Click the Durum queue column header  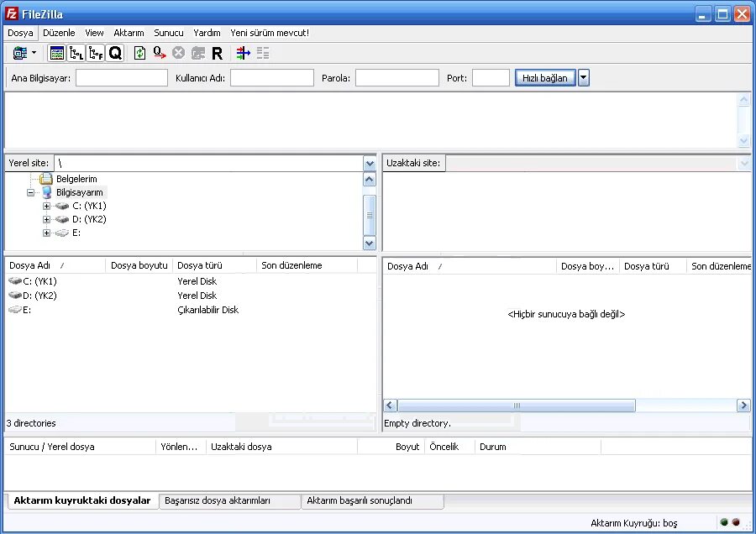pos(538,447)
